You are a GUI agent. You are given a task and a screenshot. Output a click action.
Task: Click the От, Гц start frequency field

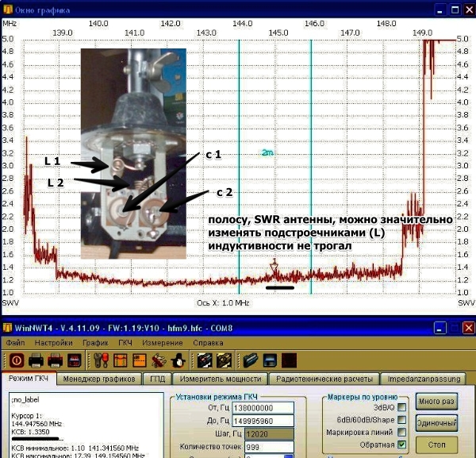tap(263, 408)
